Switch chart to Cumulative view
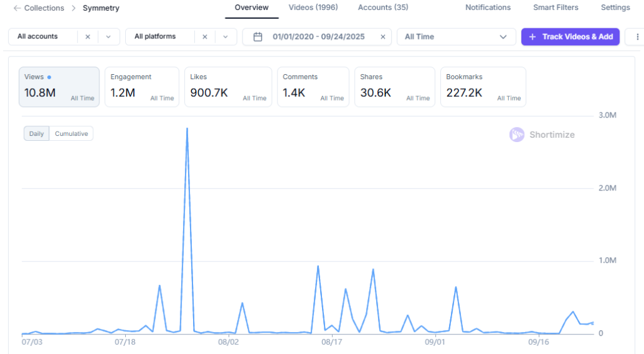 (x=71, y=134)
